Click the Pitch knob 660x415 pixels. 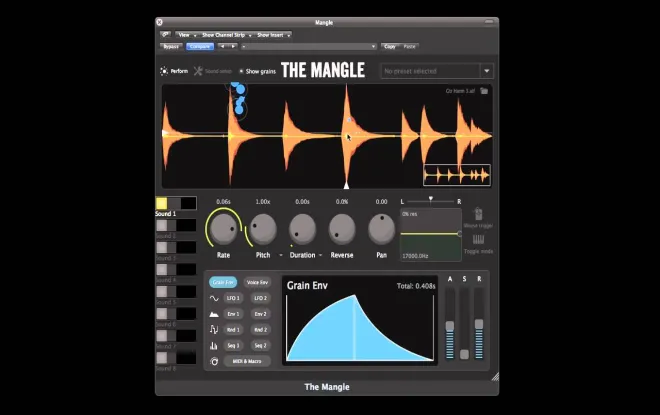[x=263, y=229]
